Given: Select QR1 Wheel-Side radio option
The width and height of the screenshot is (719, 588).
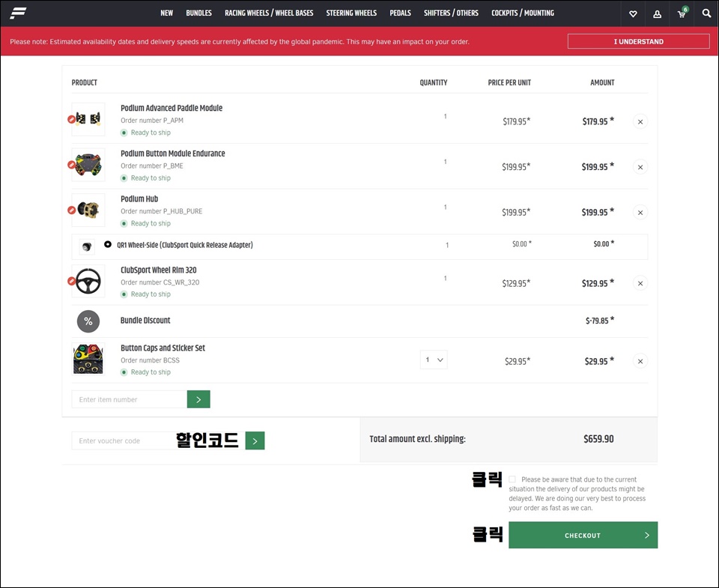Looking at the screenshot, I should (x=107, y=244).
